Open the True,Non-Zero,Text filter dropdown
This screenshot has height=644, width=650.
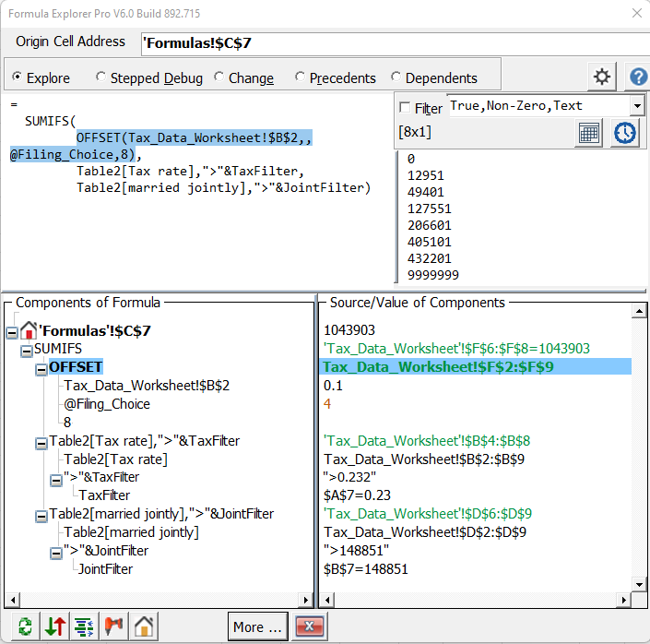tap(637, 106)
